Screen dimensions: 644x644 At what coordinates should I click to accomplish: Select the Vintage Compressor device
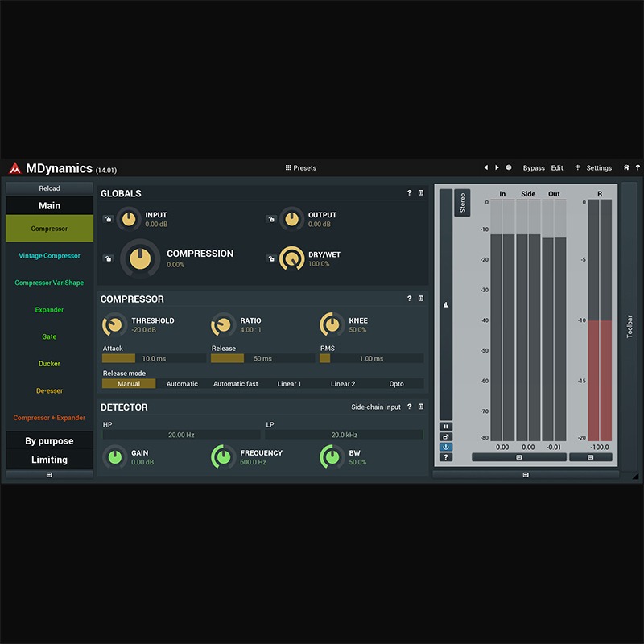pos(49,255)
